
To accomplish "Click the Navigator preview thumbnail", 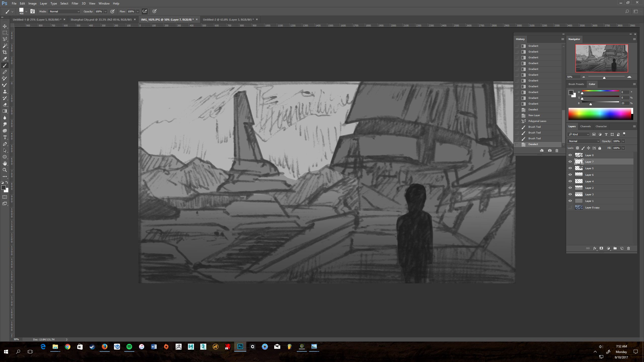I will point(602,58).
